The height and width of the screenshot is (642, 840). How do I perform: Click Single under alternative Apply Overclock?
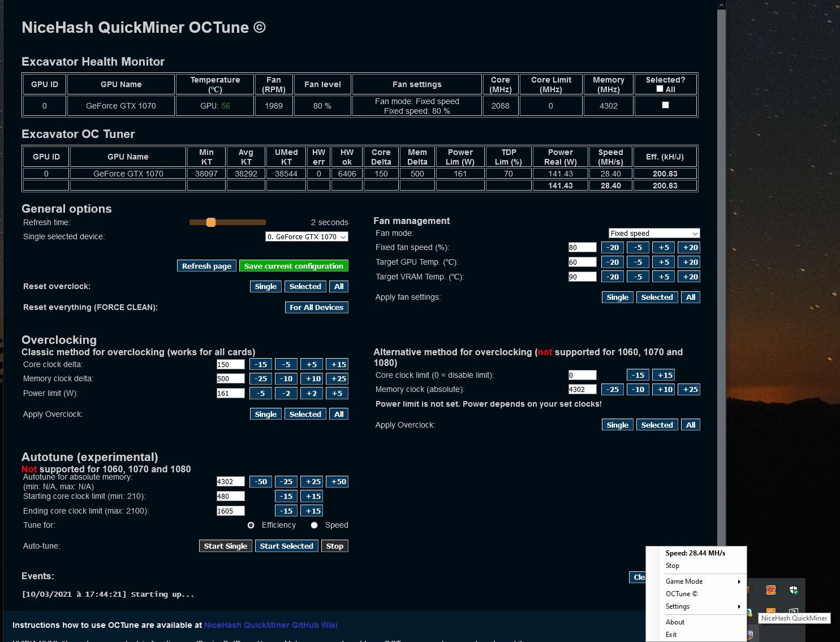tap(617, 425)
